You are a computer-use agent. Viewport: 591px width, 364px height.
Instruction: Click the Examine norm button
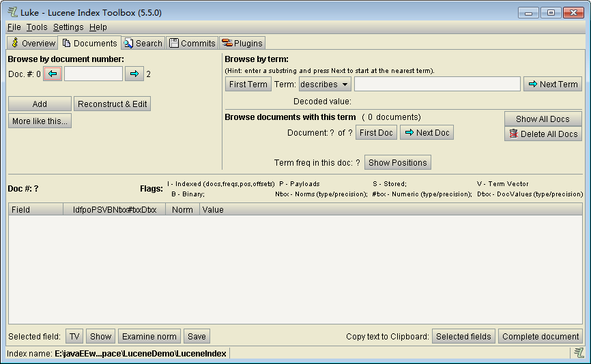(149, 336)
